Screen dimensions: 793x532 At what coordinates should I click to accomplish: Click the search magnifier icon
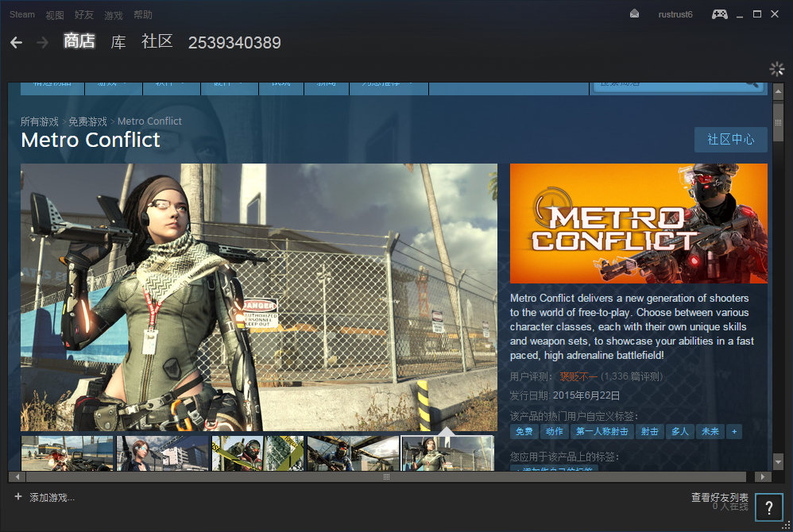pyautogui.click(x=752, y=84)
